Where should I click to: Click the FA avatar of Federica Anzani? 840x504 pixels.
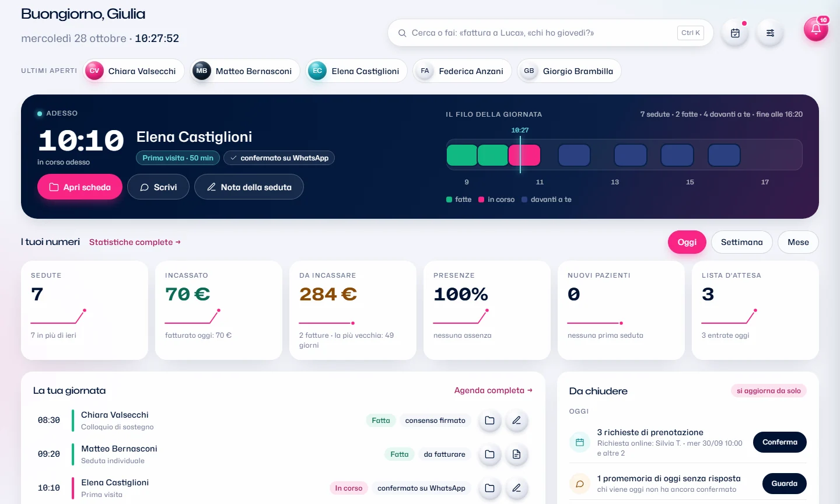coord(425,71)
